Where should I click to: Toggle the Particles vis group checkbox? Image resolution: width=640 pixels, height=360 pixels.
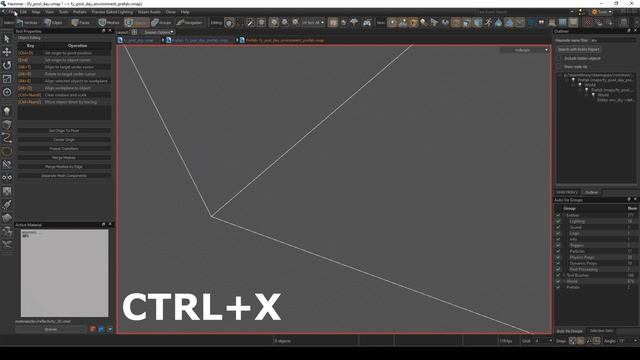click(x=558, y=251)
